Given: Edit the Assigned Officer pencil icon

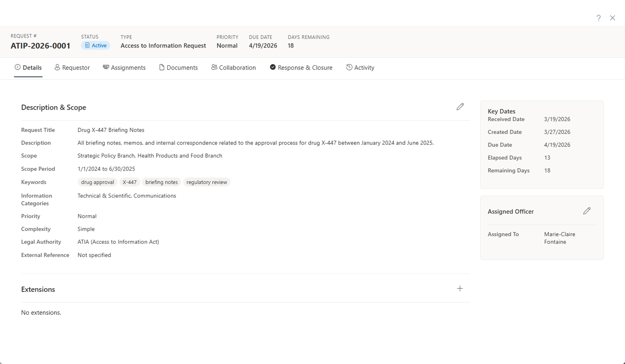Looking at the screenshot, I should (586, 211).
